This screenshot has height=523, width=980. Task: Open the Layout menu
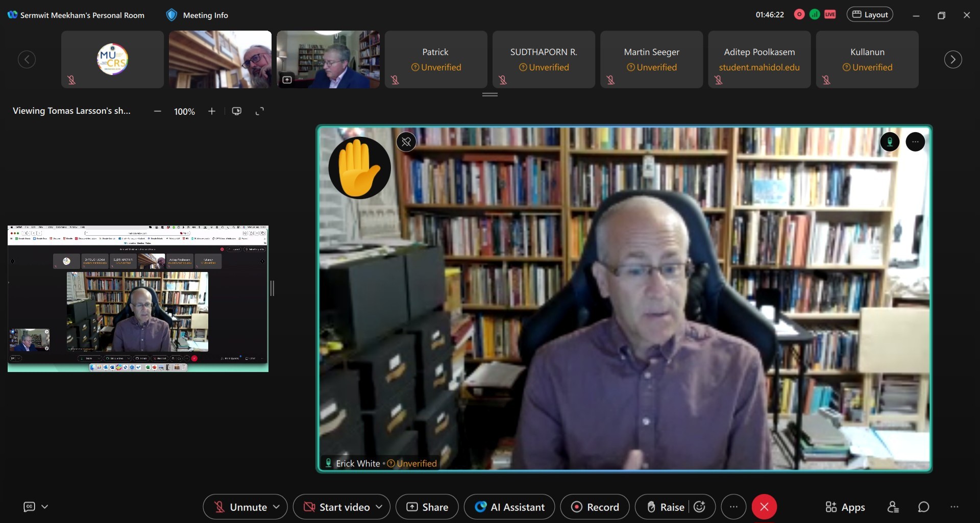[870, 15]
